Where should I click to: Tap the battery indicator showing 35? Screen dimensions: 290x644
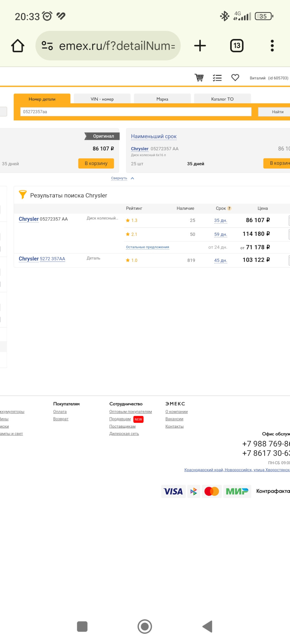pos(264,16)
